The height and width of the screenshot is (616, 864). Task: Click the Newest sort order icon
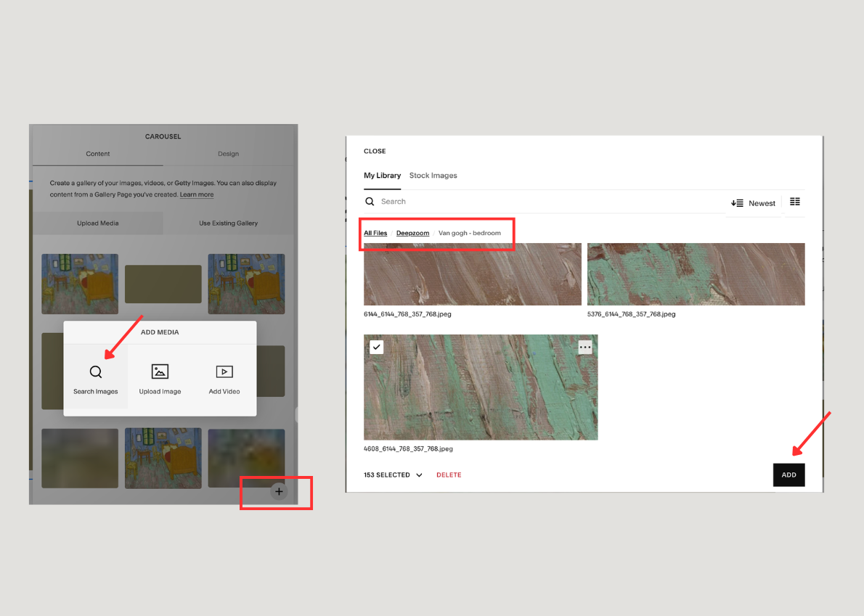pyautogui.click(x=737, y=203)
